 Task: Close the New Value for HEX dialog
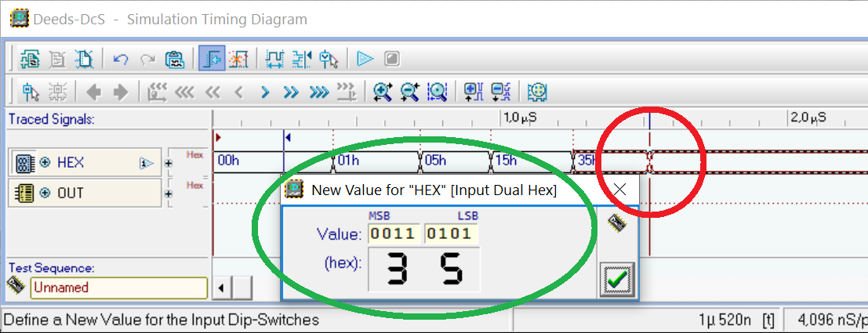click(620, 190)
